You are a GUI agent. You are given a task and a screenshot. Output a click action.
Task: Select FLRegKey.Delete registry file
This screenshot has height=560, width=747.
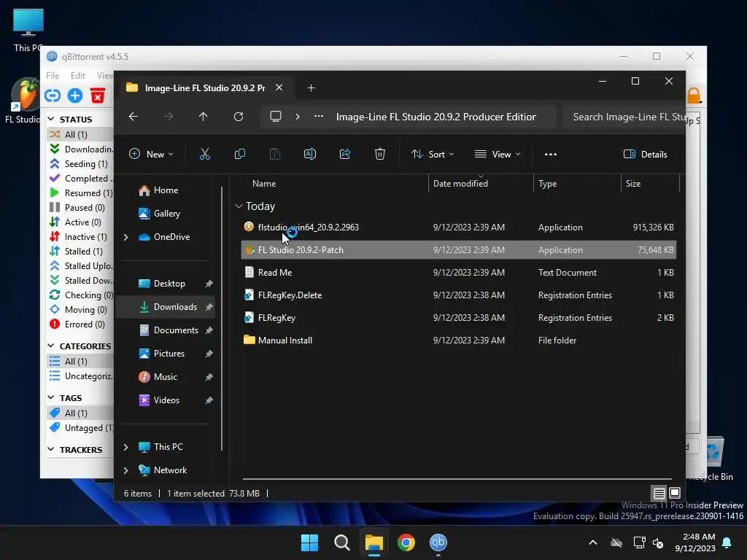[458, 295]
